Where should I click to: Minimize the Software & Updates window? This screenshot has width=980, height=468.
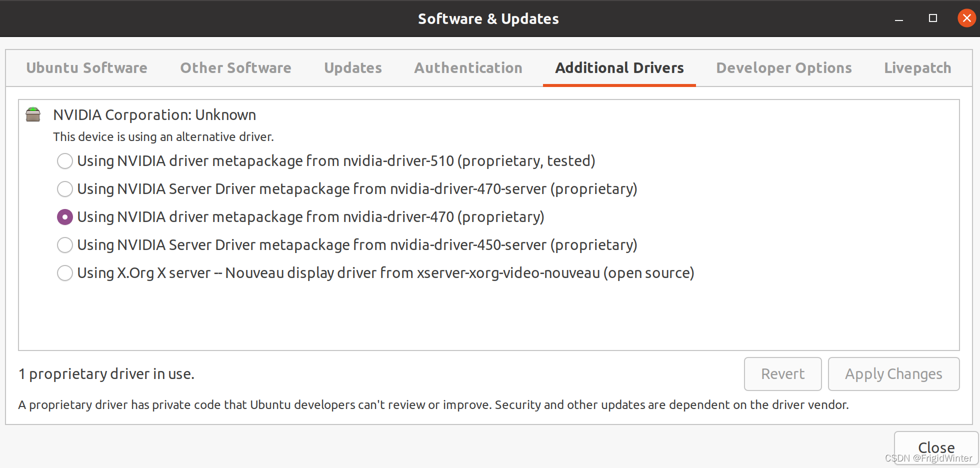click(899, 19)
